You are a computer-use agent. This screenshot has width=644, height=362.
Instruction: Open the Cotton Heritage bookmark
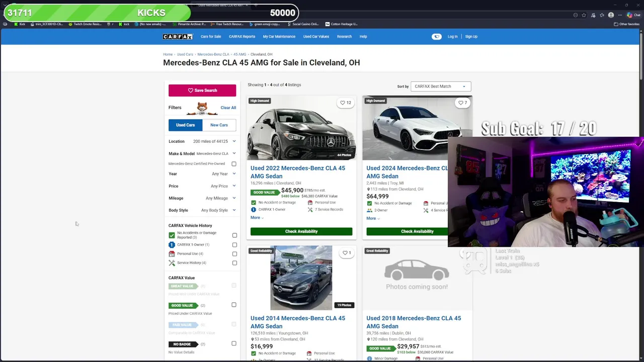(342, 24)
